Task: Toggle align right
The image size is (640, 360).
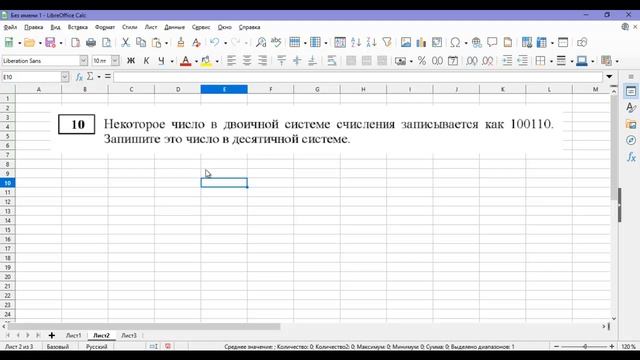Action: coord(262,61)
